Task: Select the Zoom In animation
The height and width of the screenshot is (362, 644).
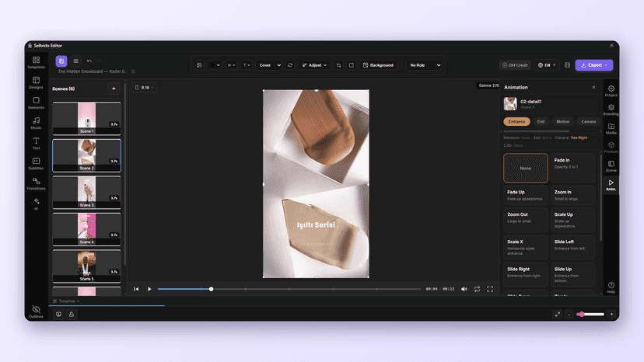Action: click(x=572, y=195)
